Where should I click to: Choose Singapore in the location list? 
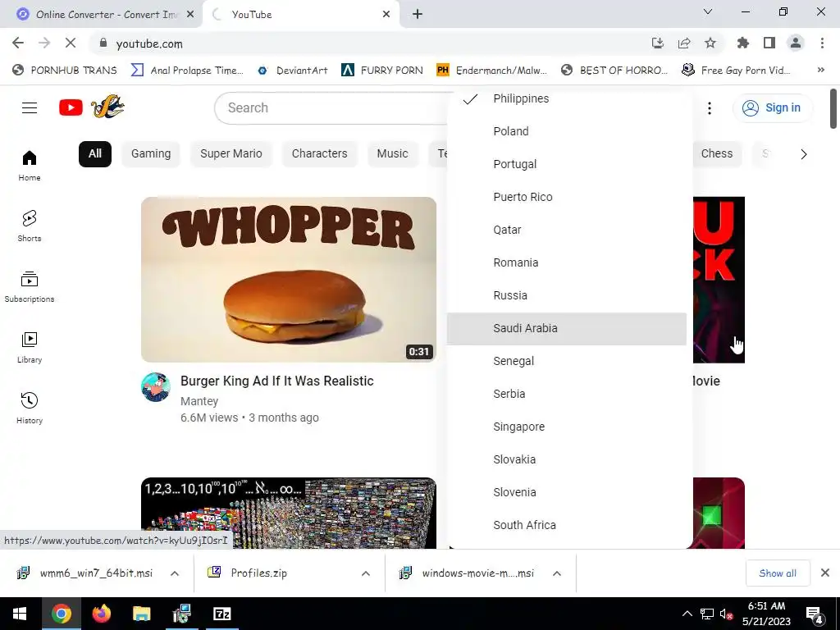click(567, 427)
